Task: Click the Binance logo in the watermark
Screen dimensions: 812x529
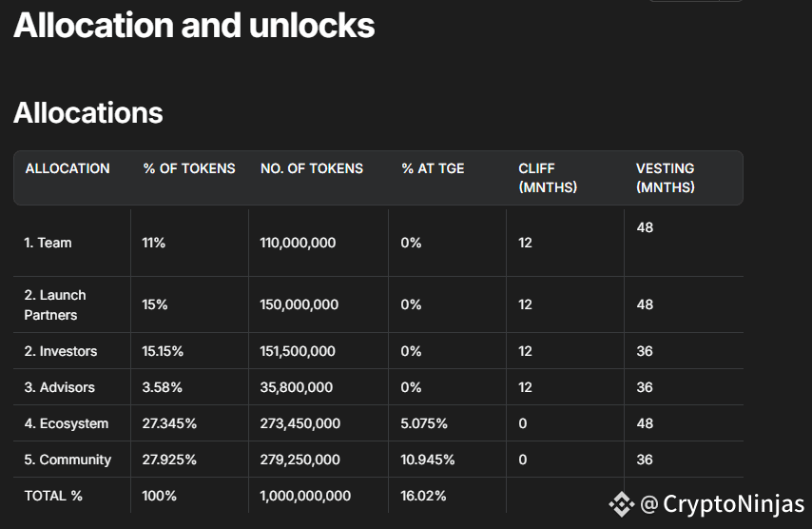Action: pos(622,503)
